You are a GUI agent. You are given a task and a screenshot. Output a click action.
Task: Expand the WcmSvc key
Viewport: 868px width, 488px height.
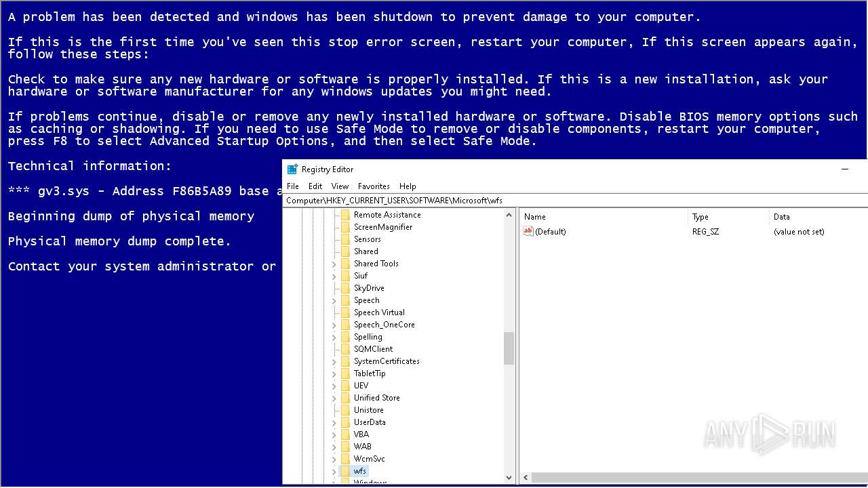pos(334,459)
